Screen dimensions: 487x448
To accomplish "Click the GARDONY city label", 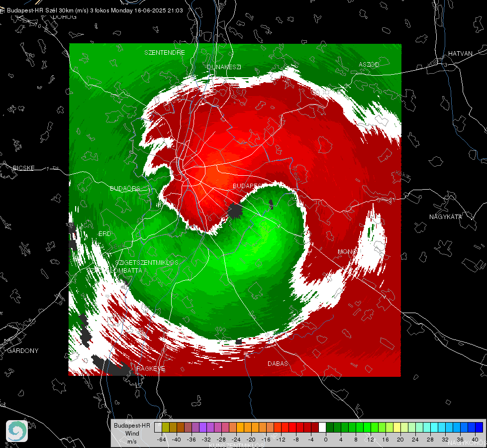I will 23,351.
